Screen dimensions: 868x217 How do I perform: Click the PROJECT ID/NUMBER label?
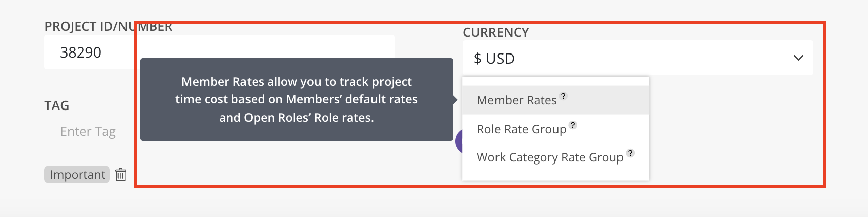click(x=108, y=27)
